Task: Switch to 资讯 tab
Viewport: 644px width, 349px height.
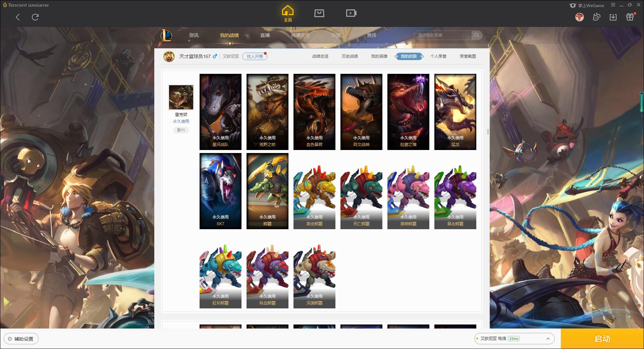Action: [194, 35]
